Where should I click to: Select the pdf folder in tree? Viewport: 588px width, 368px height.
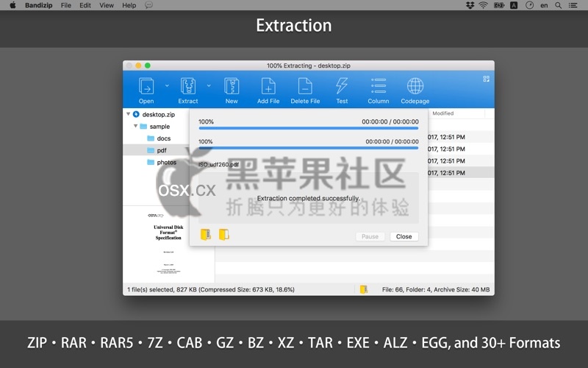pos(162,150)
